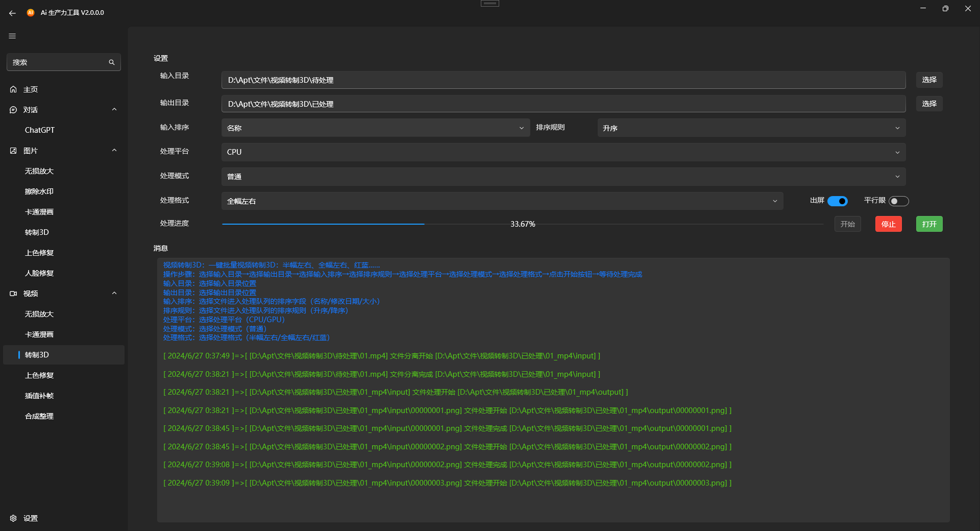Click the 0:37:49 文件分离开始 log line
Image resolution: width=980 pixels, height=531 pixels.
(382, 356)
